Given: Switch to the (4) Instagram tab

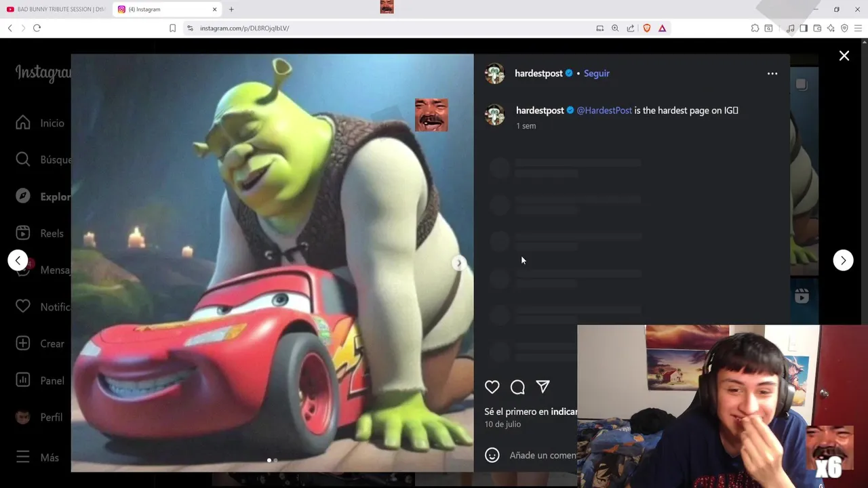Looking at the screenshot, I should tap(167, 9).
